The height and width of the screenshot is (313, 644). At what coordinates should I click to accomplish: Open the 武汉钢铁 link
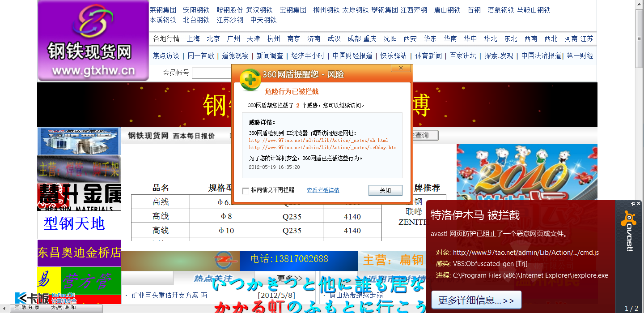(x=259, y=10)
